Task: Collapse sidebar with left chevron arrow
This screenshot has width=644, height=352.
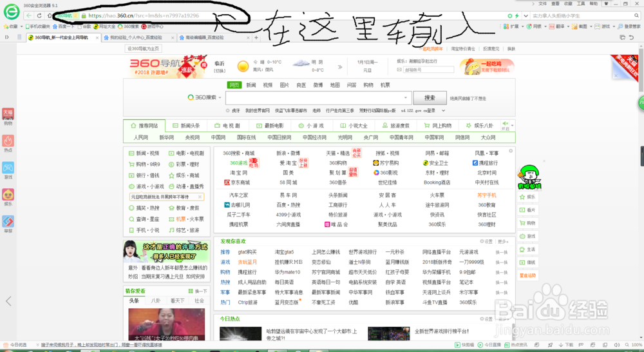Action: [8, 301]
